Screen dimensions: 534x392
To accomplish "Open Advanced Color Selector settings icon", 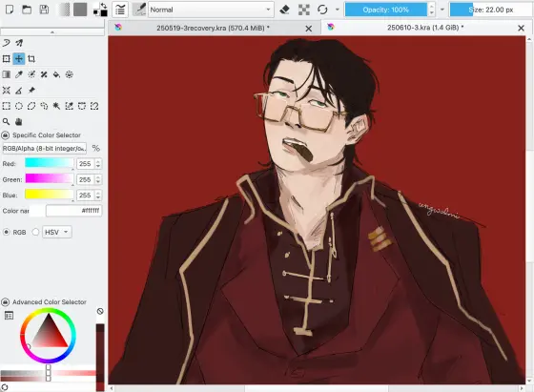I will coord(9,316).
